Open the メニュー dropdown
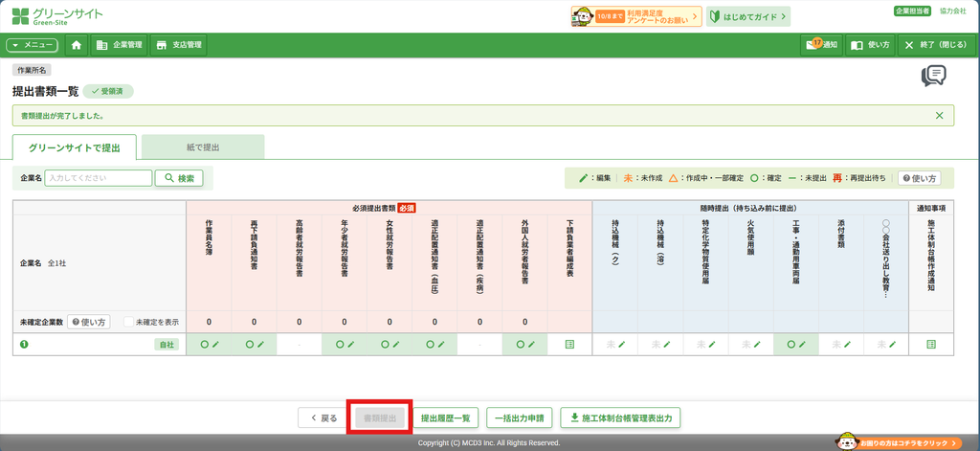This screenshot has height=451, width=980. pos(32,45)
